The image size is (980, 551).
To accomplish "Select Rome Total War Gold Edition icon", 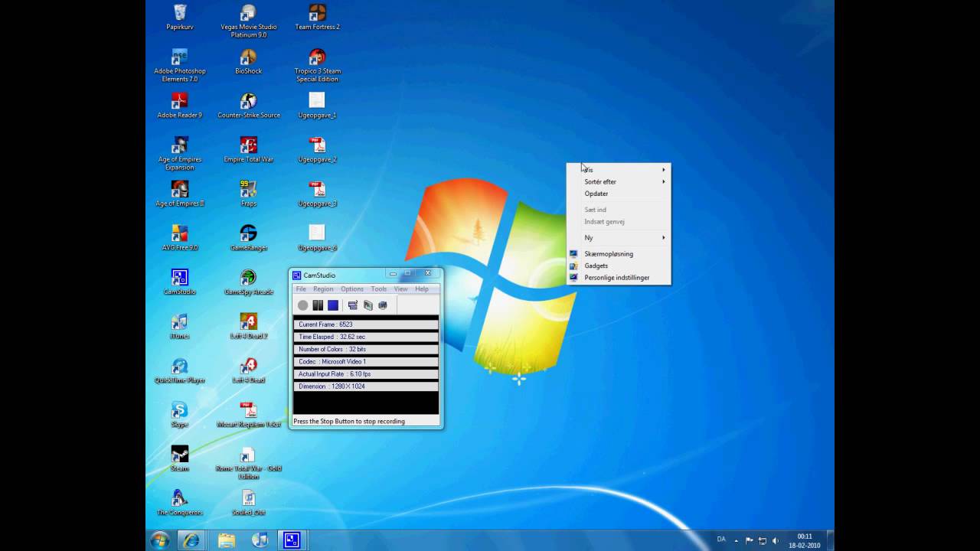I will [x=248, y=462].
